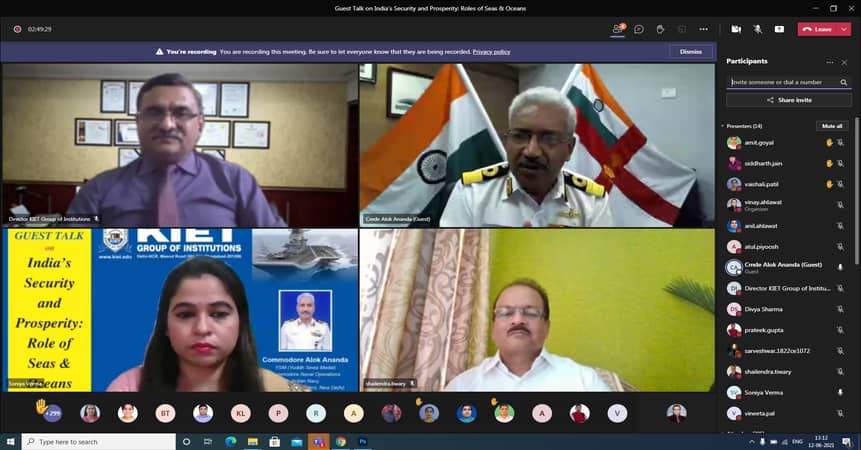Toggle the participants panel icon
This screenshot has width=861, height=450.
(x=618, y=29)
